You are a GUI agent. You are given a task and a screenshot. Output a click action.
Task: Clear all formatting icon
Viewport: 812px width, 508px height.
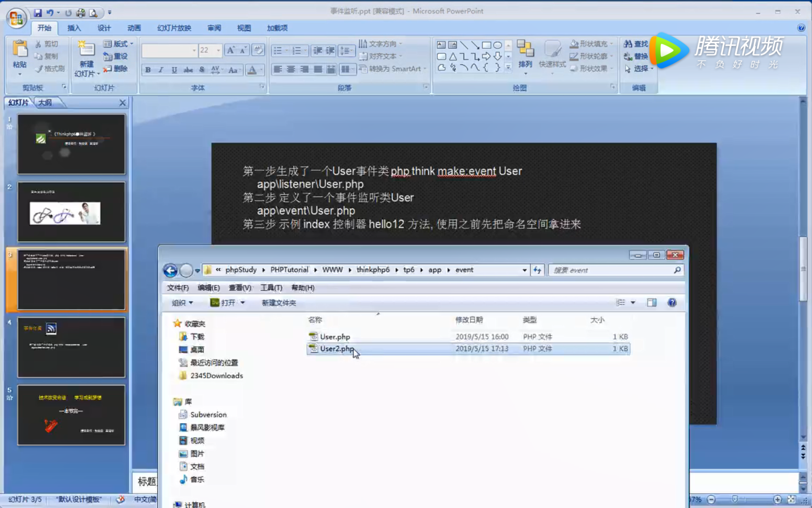(258, 50)
